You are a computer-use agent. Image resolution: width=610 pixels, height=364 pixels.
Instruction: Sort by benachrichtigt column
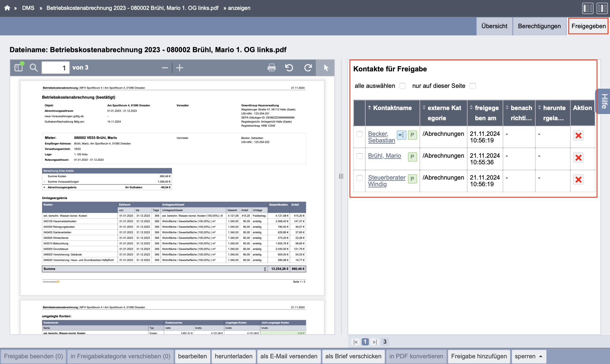pyautogui.click(x=519, y=113)
